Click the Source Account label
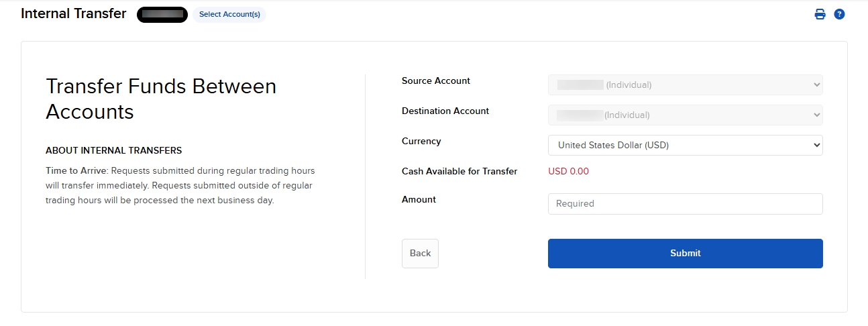This screenshot has height=326, width=868. (x=436, y=81)
